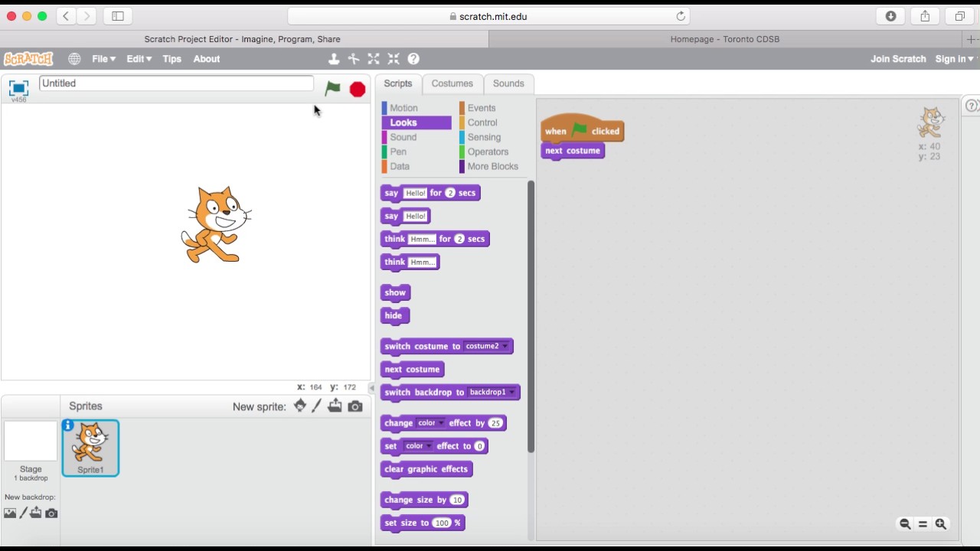Select the Control block category
The width and height of the screenshot is (980, 551).
482,122
